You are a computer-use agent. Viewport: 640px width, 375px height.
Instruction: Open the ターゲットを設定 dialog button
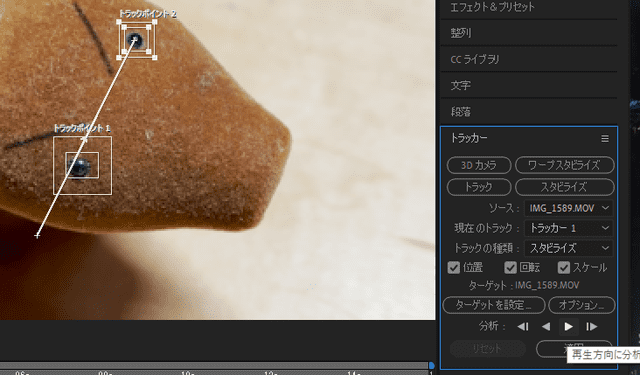click(494, 305)
